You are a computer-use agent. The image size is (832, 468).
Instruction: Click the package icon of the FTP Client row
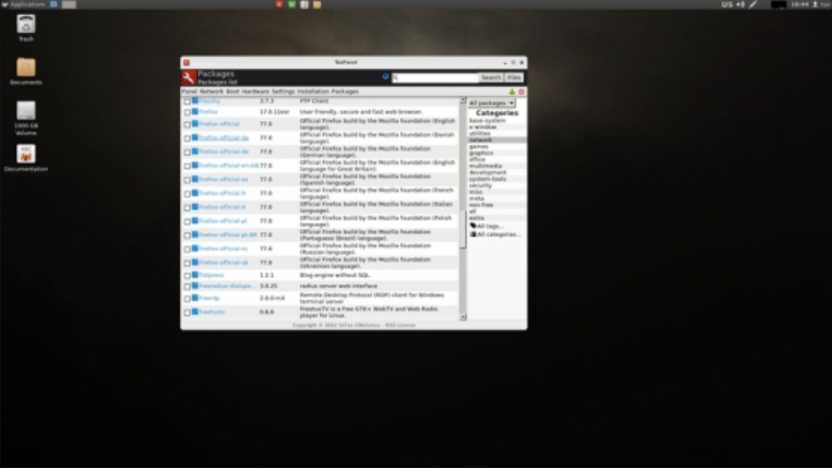coord(195,100)
